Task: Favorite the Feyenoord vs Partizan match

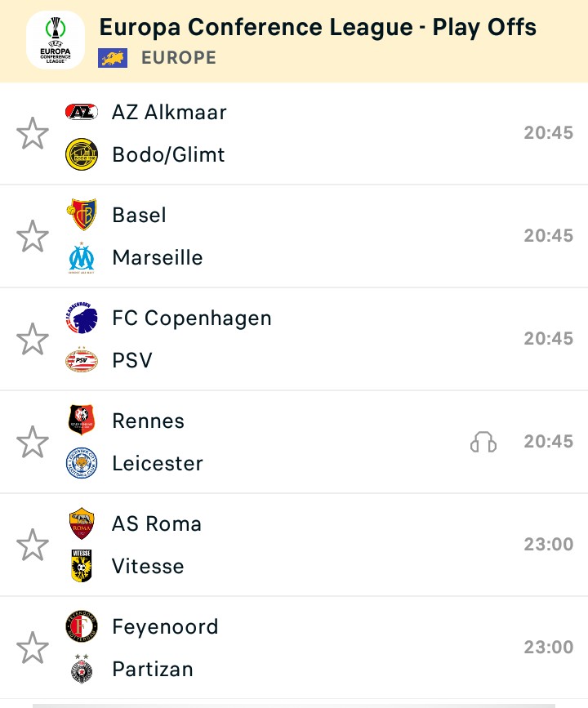Action: click(33, 648)
